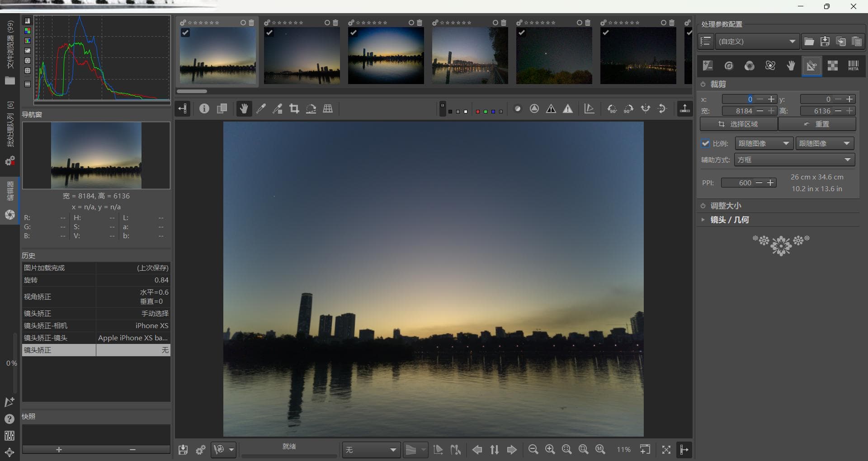
Task: Flip the image vertically
Action: (662, 109)
